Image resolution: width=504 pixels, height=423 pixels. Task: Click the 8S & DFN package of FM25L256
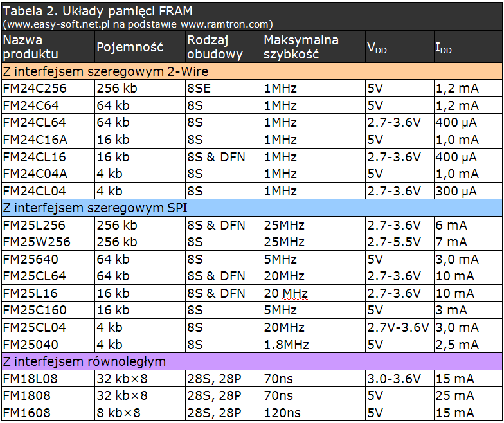(224, 225)
